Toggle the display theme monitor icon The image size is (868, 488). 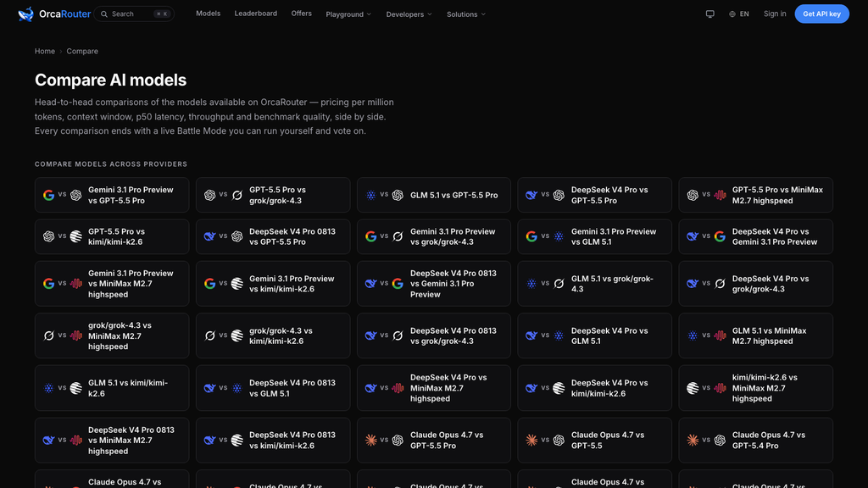(709, 14)
